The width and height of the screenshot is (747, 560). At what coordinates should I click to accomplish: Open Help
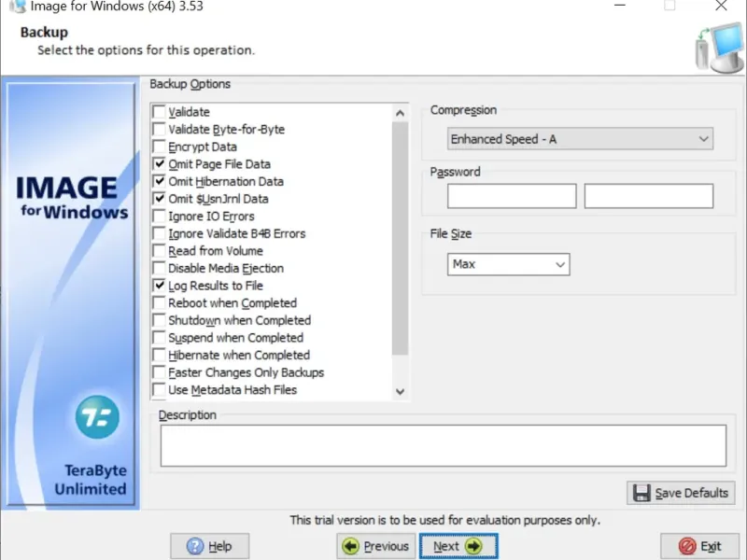pyautogui.click(x=209, y=546)
